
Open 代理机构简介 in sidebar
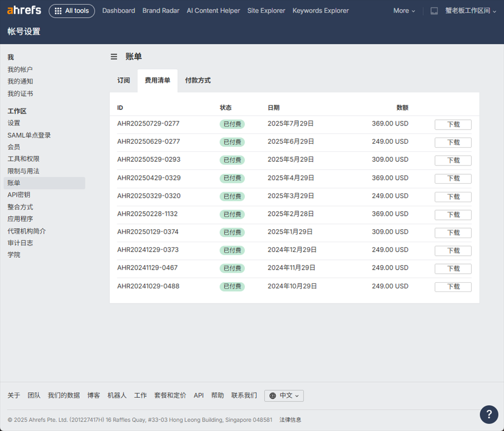click(x=26, y=231)
